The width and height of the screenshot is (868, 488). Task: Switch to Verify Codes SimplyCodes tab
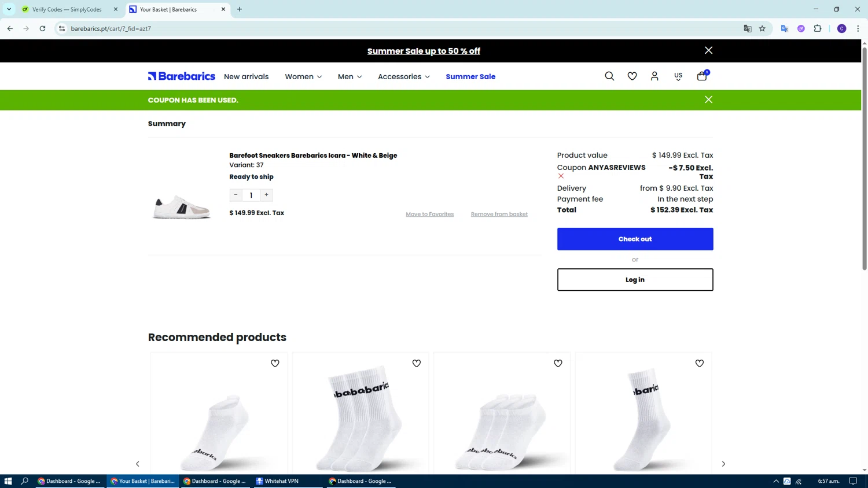tap(67, 9)
